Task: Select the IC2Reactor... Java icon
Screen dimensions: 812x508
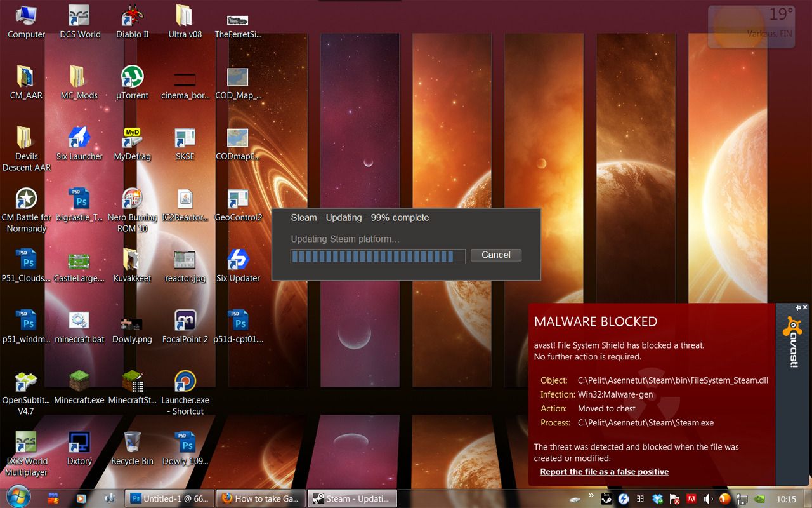Action: (185, 204)
